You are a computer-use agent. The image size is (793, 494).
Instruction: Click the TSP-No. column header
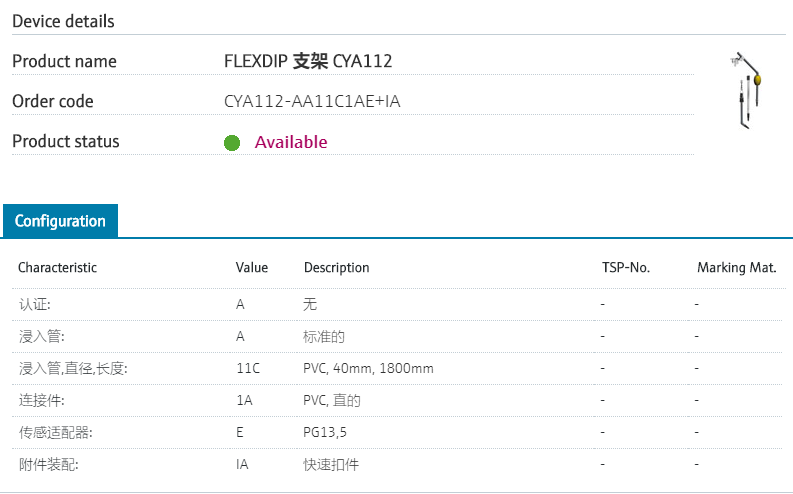tap(626, 267)
